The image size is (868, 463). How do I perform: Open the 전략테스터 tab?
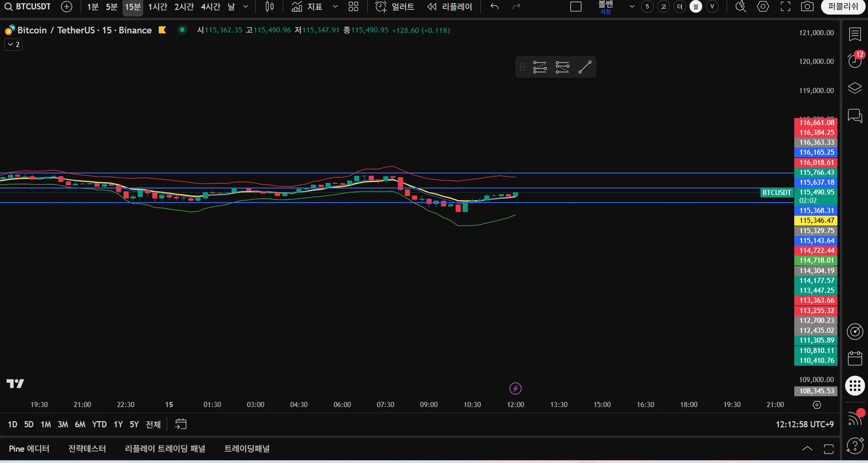87,449
